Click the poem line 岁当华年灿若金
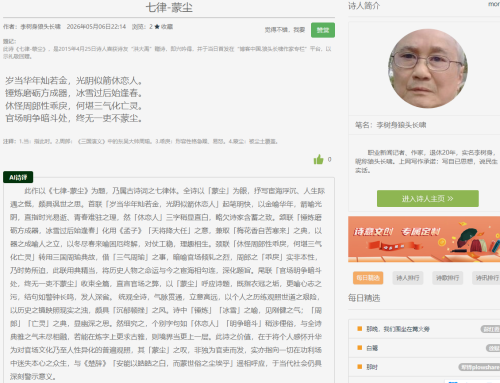This screenshot has width=500, height=383. point(36,81)
